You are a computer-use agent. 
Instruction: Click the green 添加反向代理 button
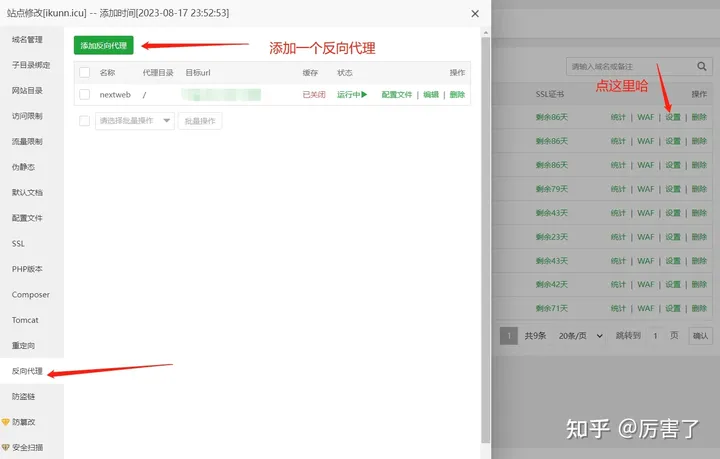pos(104,45)
